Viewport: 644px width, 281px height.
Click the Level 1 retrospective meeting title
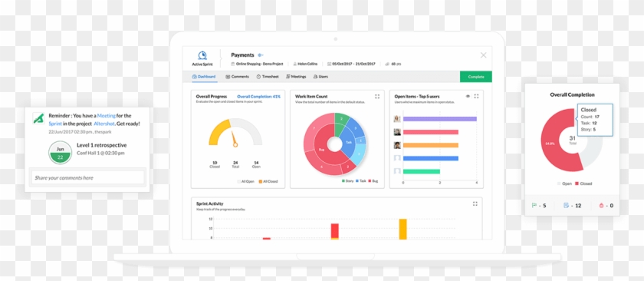tap(101, 145)
